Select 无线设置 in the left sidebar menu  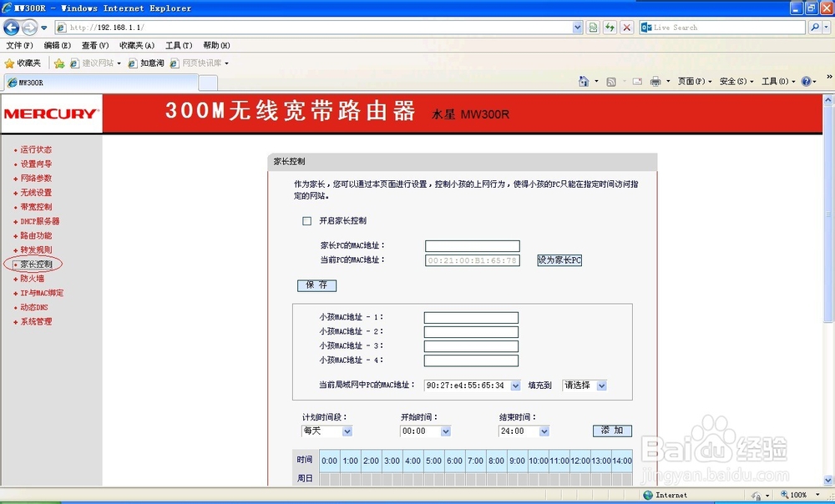point(33,192)
